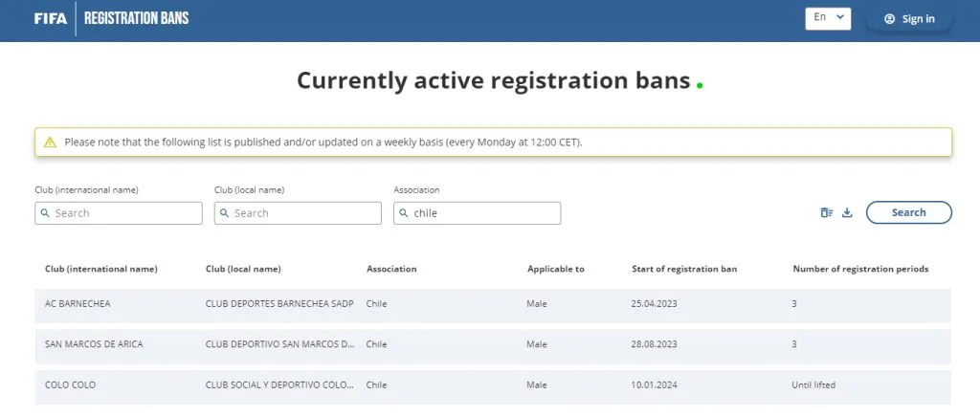Click the Applicable to column header
The height and width of the screenshot is (417, 980).
555,269
